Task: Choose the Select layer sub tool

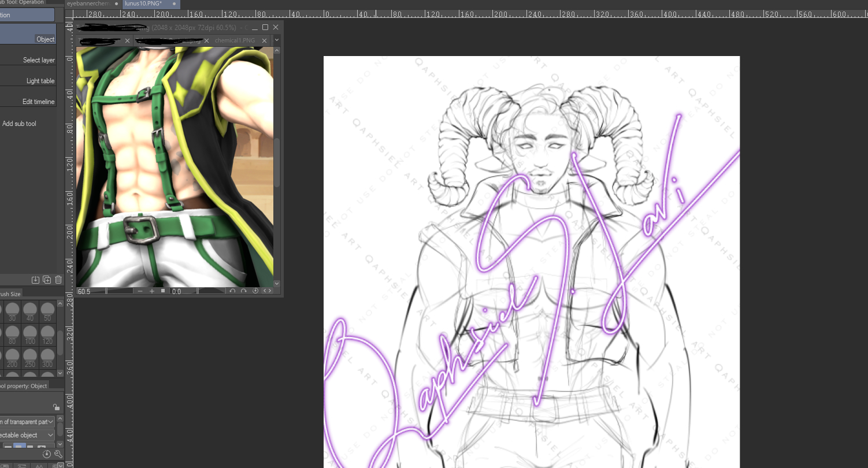Action: [39, 60]
